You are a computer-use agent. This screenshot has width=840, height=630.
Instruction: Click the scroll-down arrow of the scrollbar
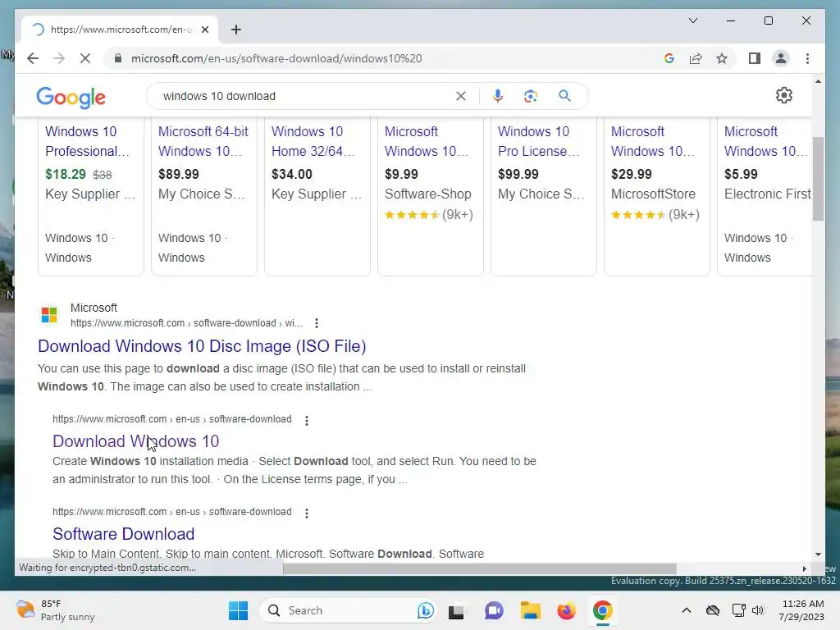point(818,555)
